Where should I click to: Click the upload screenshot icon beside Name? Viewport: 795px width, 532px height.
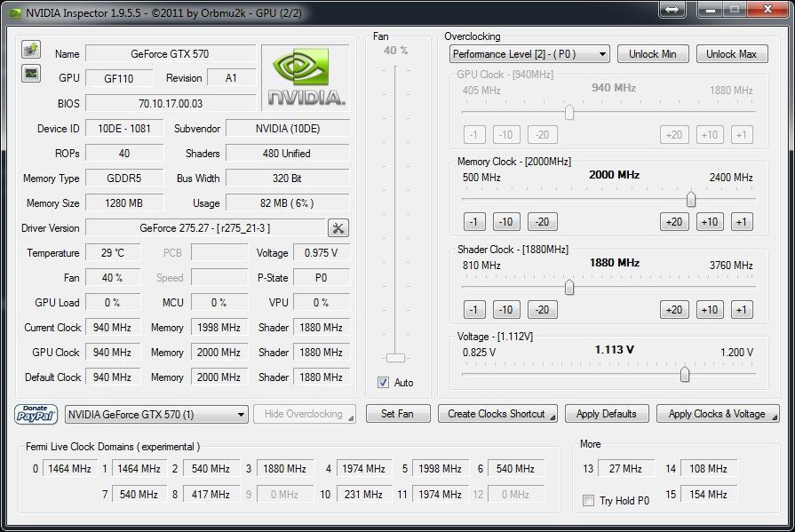[x=31, y=50]
